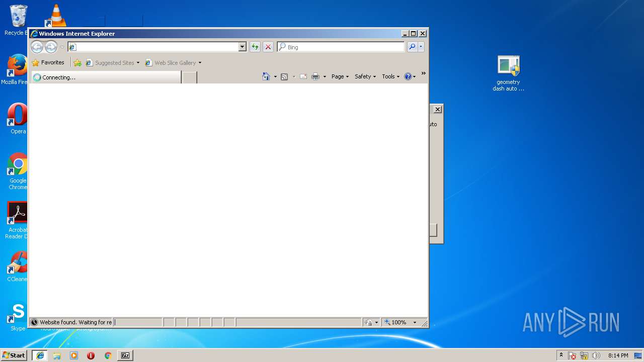Click the 7-Zip taskbar button
This screenshot has width=644, height=362.
pyautogui.click(x=125, y=355)
